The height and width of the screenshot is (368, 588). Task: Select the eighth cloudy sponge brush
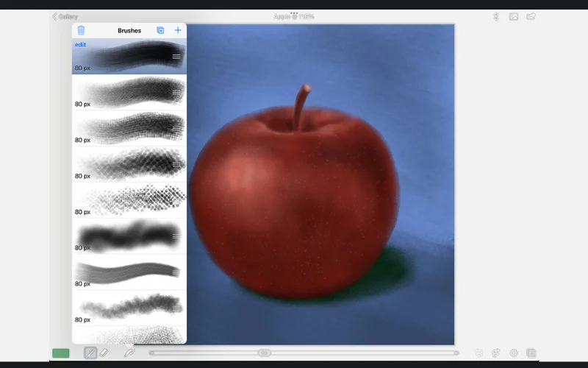[x=129, y=308]
